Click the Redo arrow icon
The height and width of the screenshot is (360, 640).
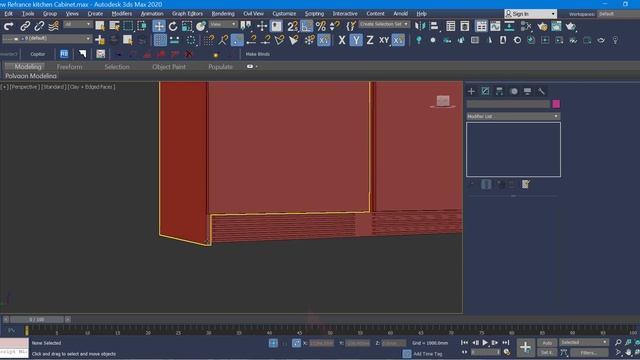tap(8, 27)
